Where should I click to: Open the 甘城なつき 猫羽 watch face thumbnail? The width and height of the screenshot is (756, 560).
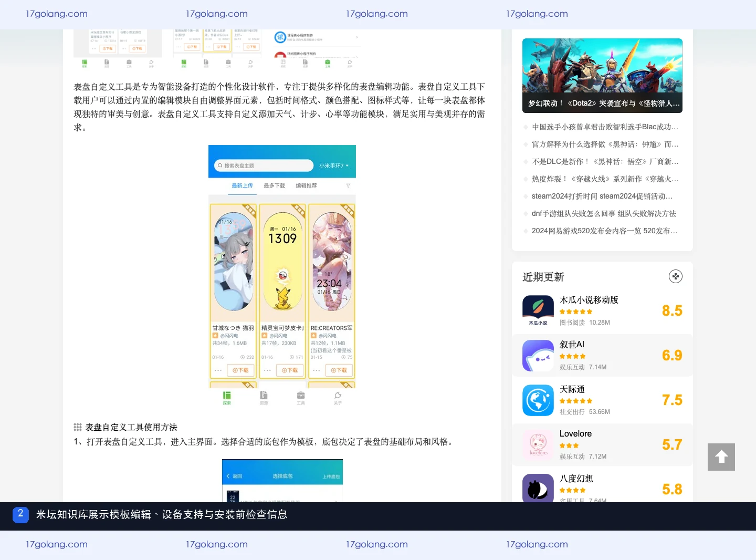coord(233,261)
